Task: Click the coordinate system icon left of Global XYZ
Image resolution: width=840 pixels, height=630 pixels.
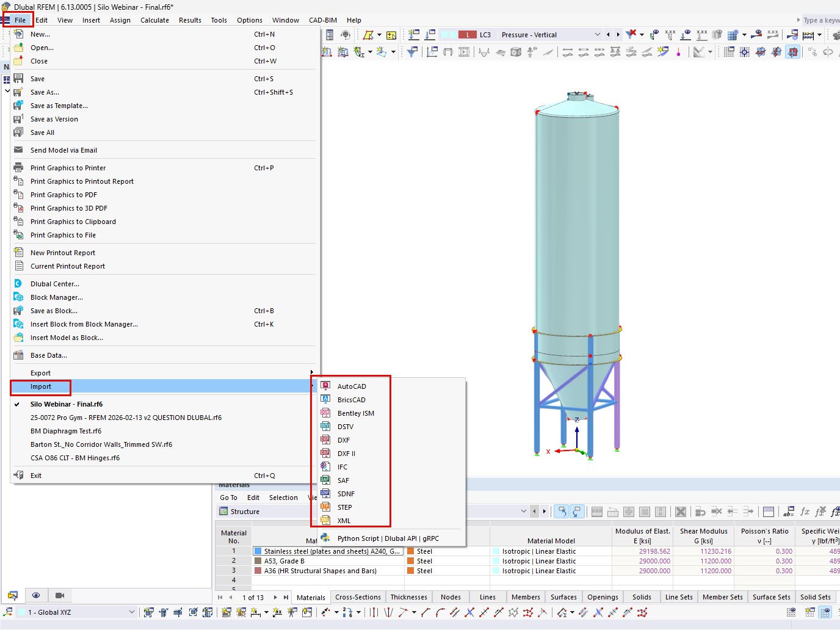Action: (x=8, y=612)
